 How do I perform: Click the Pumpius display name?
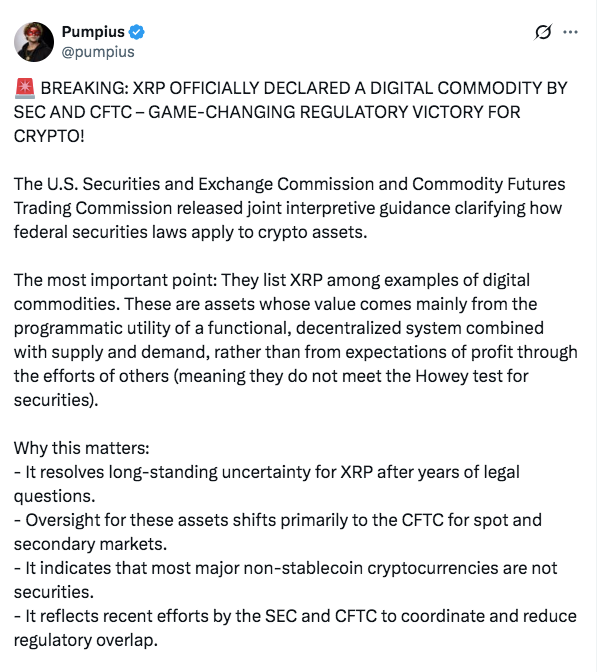click(90, 32)
